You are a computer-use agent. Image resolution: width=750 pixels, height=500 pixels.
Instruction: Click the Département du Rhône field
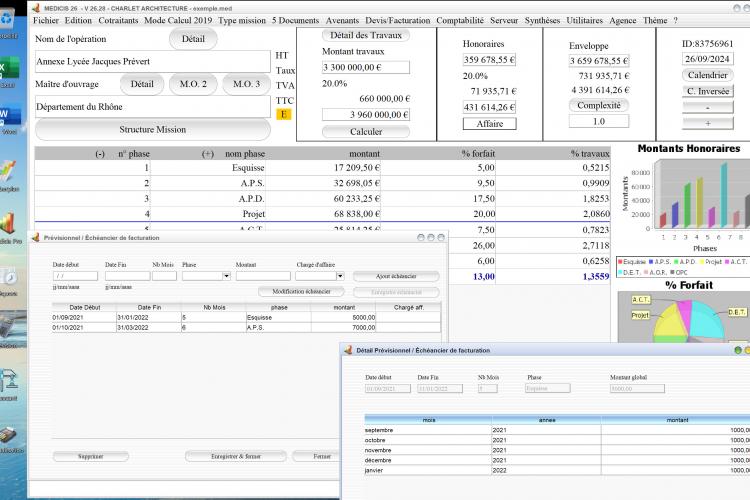click(x=153, y=107)
